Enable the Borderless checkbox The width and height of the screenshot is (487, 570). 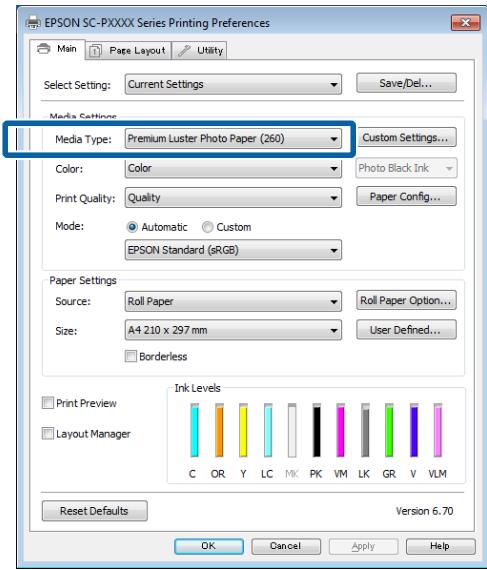156,356
